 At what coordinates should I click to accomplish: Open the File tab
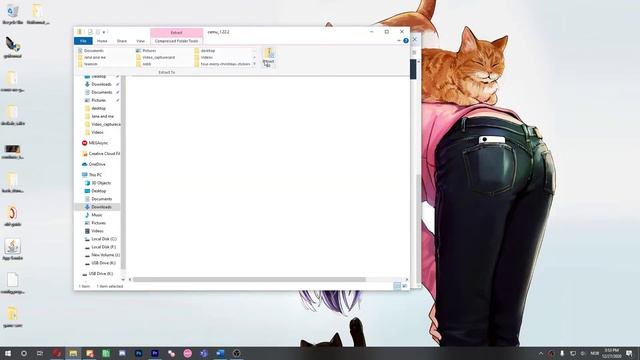83,41
